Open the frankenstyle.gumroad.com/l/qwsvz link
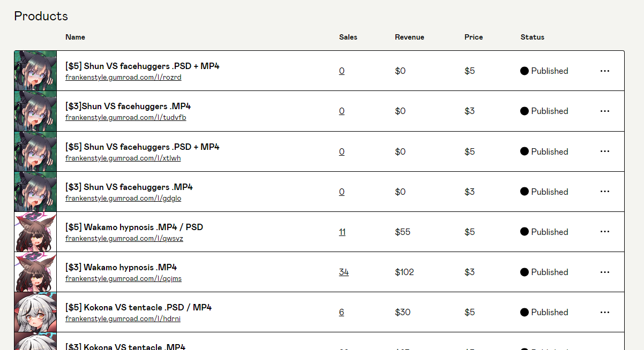Viewport: 644px width, 350px height. point(124,239)
